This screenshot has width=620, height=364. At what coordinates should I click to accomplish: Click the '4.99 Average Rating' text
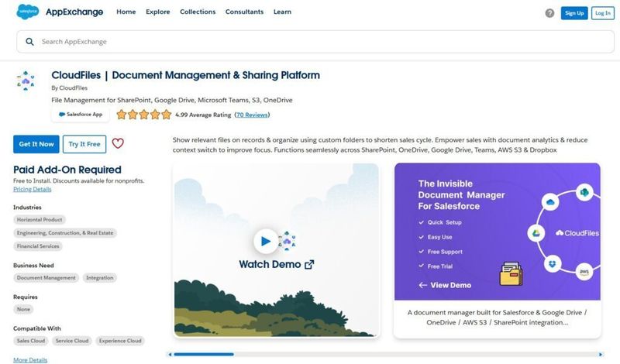point(203,115)
